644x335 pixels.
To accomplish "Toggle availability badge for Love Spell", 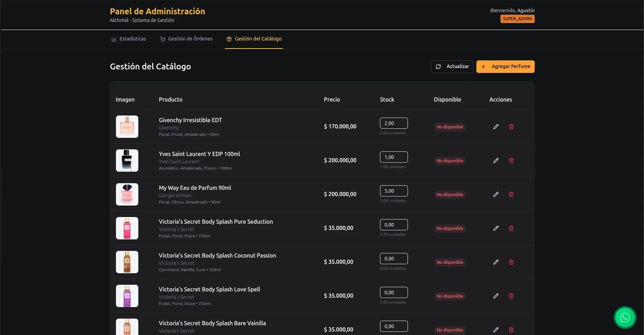I will coord(450,296).
